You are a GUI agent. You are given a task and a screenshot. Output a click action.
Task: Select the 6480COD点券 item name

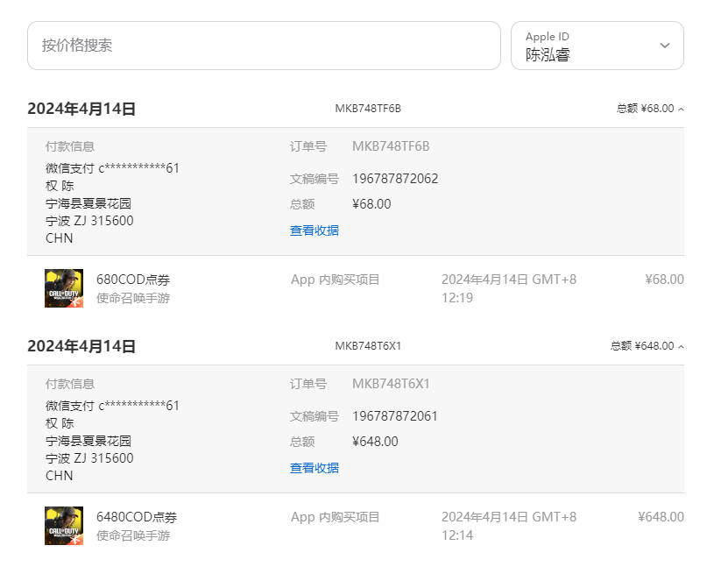pyautogui.click(x=137, y=517)
